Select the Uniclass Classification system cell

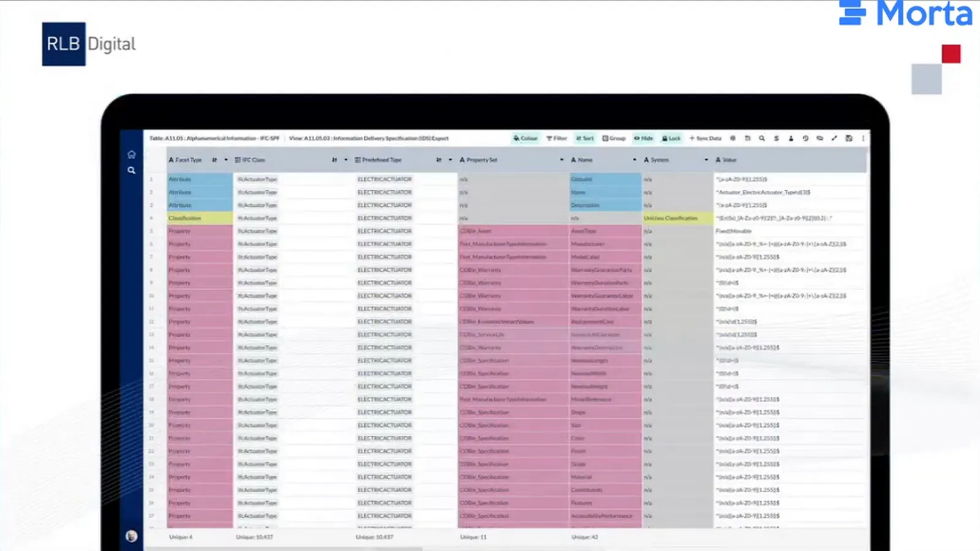click(677, 218)
